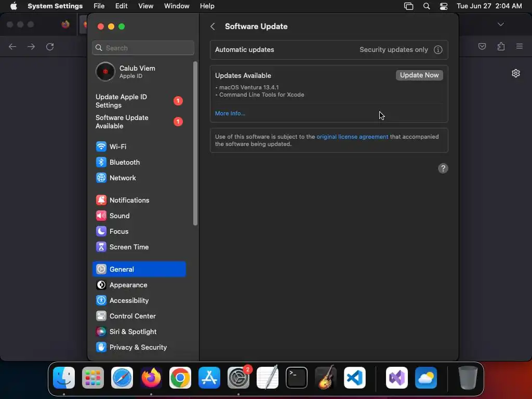The width and height of the screenshot is (532, 399).
Task: Launch Terminal from the Dock
Action: pyautogui.click(x=297, y=378)
